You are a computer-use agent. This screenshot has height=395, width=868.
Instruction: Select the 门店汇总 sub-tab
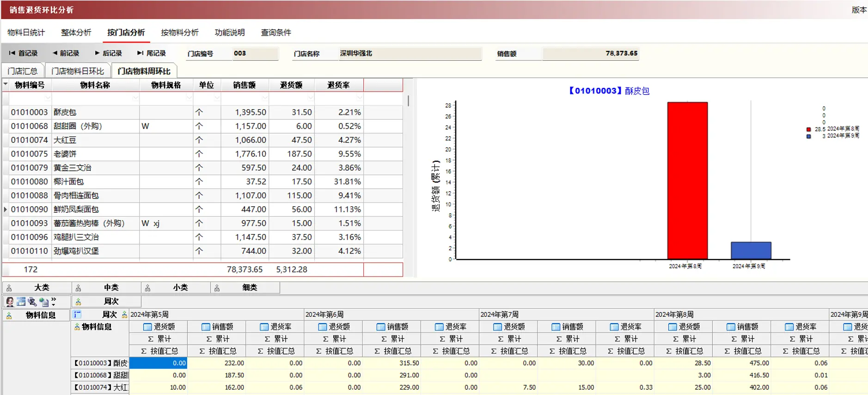coord(23,71)
